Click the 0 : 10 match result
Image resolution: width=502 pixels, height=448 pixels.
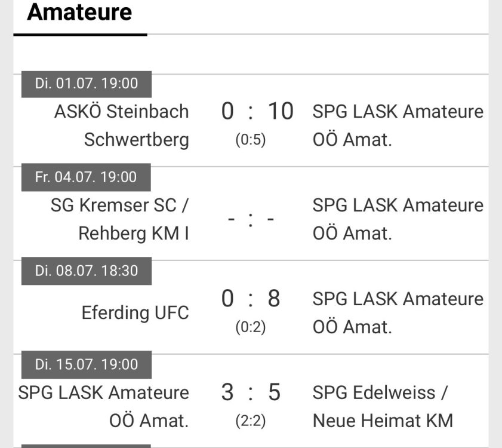pyautogui.click(x=257, y=112)
